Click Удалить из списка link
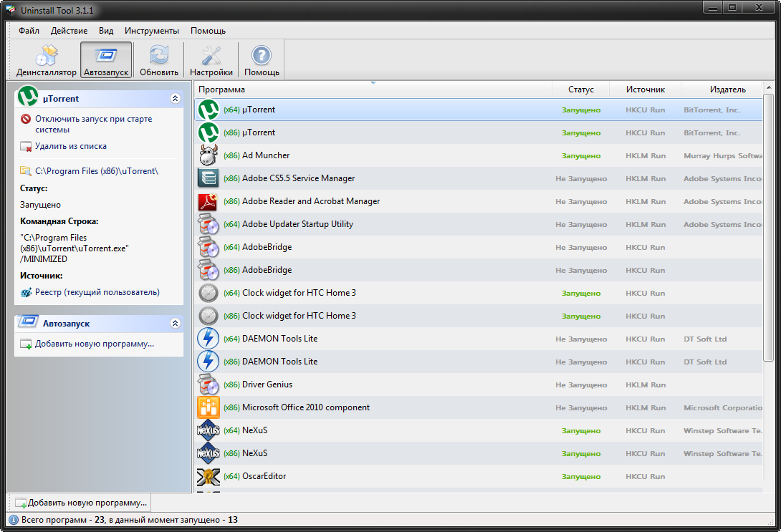Image resolution: width=781 pixels, height=532 pixels. (x=70, y=146)
